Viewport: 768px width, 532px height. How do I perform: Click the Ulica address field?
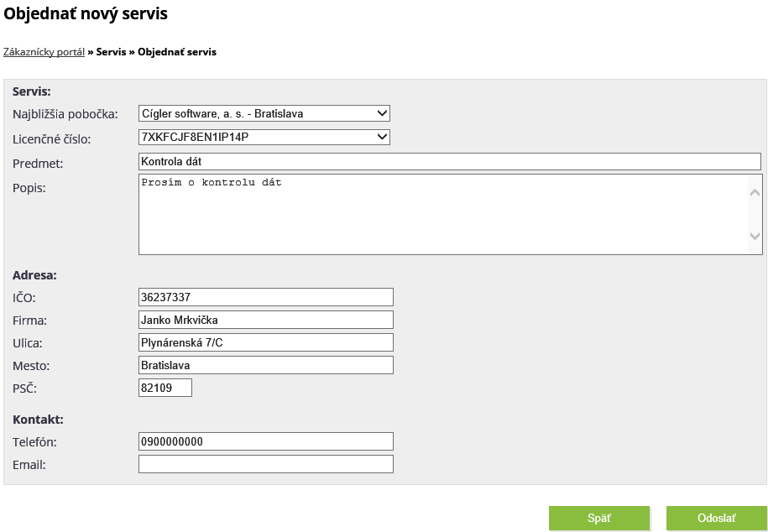pos(266,342)
